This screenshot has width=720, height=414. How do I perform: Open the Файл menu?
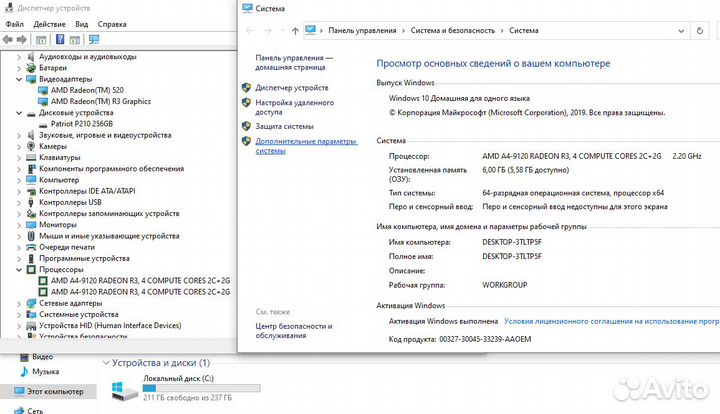click(x=15, y=24)
